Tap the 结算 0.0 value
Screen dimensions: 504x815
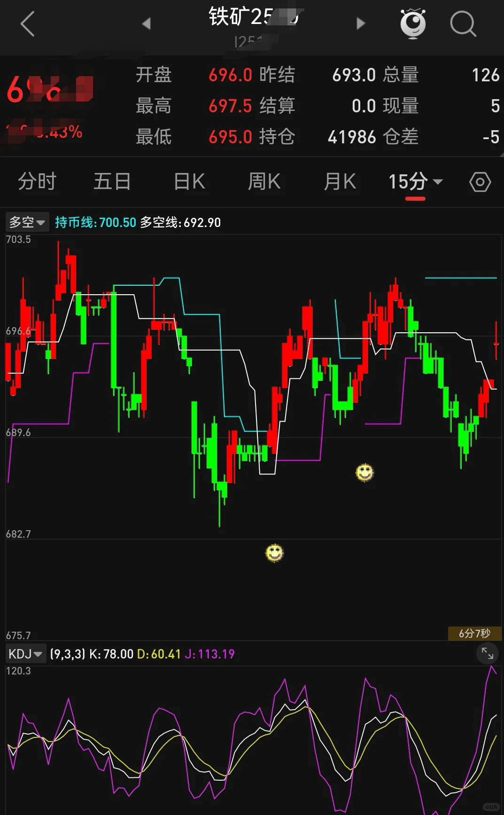pyautogui.click(x=364, y=106)
